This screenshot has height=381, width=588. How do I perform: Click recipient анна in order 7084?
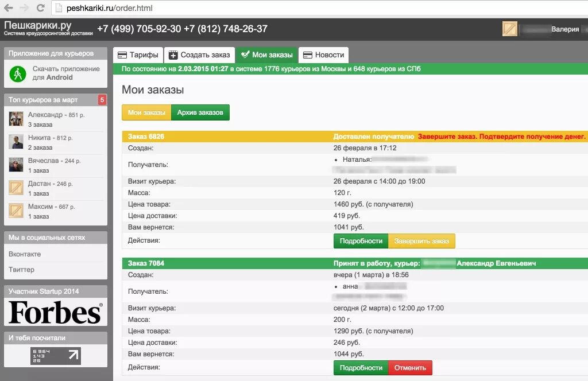point(350,286)
